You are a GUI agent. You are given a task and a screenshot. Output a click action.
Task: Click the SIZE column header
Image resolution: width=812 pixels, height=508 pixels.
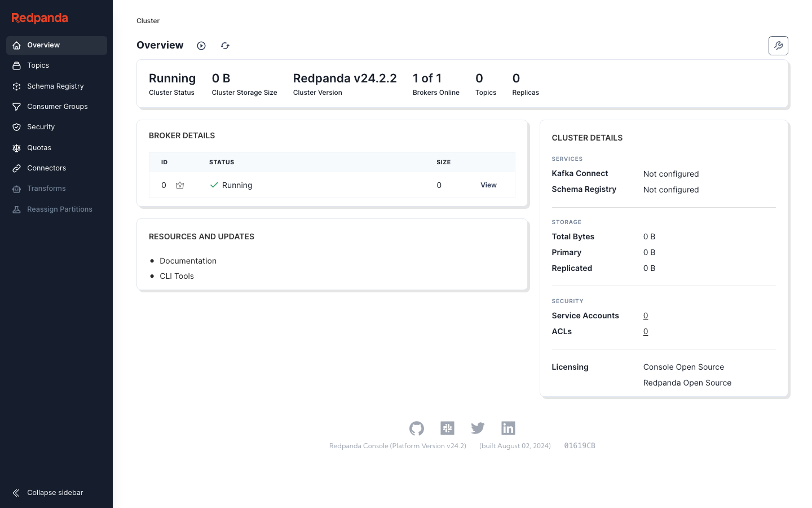443,162
